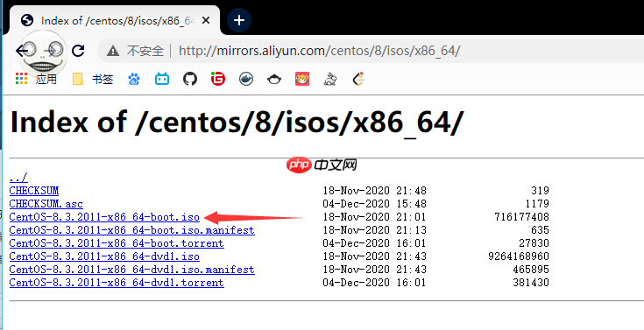
Task: Open the CHECKSUM.asc link
Action: pyautogui.click(x=46, y=204)
